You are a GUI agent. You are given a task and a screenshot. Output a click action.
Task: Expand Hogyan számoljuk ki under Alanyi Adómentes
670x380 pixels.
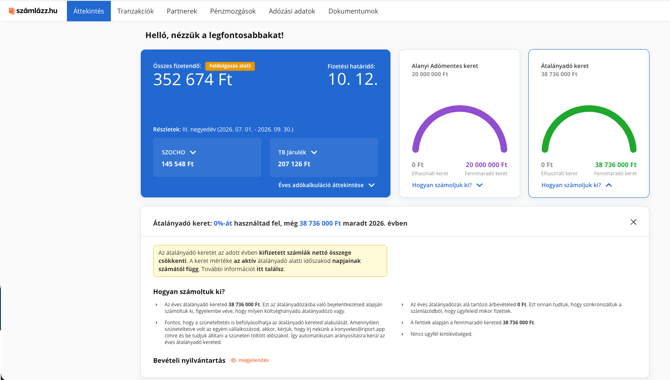(447, 185)
